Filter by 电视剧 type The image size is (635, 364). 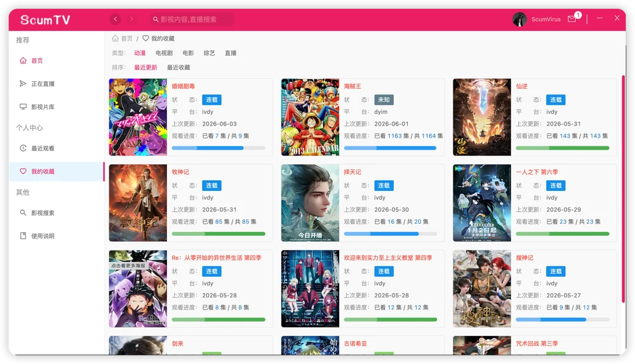tap(164, 53)
